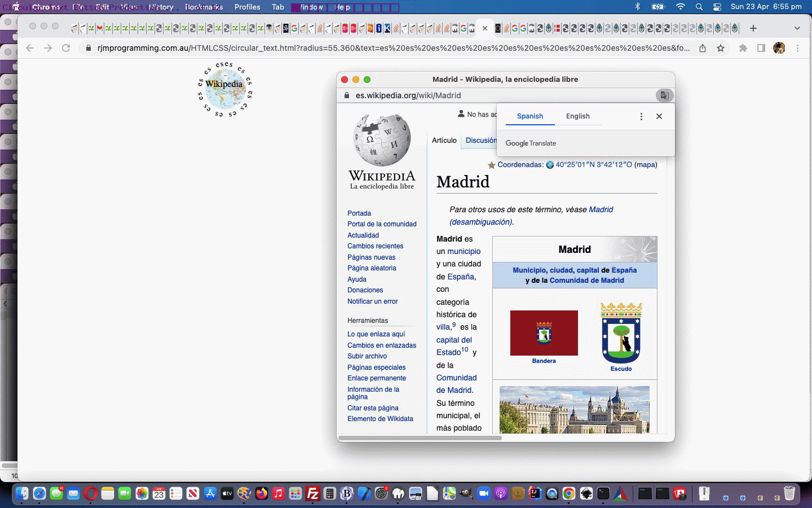The height and width of the screenshot is (508, 812).
Task: Click the Ayuda sidebar link
Action: point(357,279)
